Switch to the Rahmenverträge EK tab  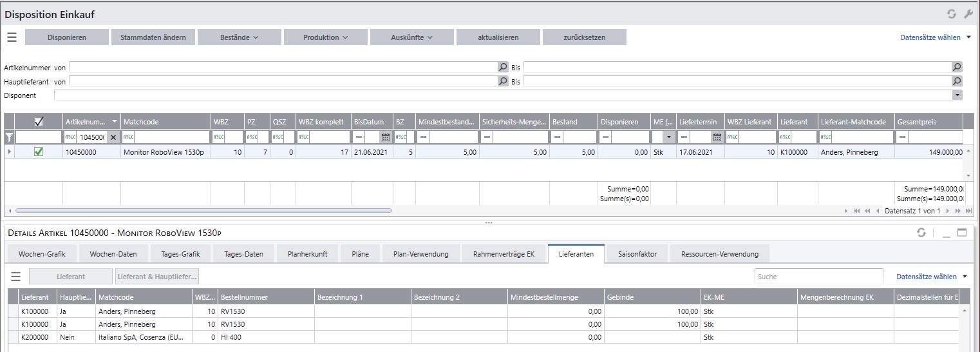pos(504,254)
